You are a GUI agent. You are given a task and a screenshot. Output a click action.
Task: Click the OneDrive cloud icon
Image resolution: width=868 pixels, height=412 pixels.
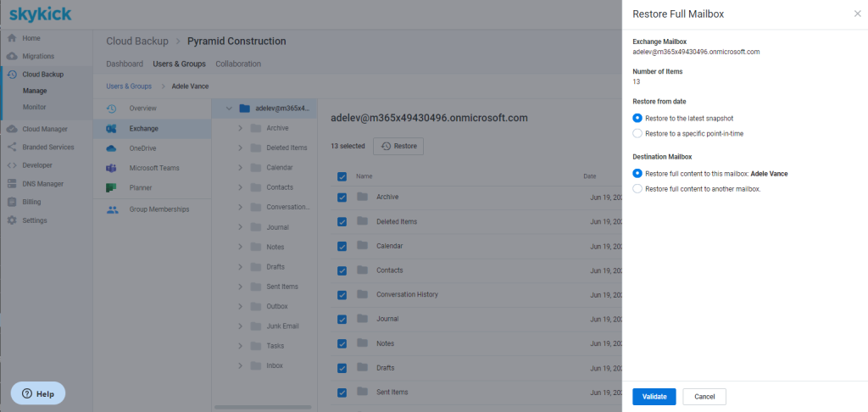[x=111, y=148]
